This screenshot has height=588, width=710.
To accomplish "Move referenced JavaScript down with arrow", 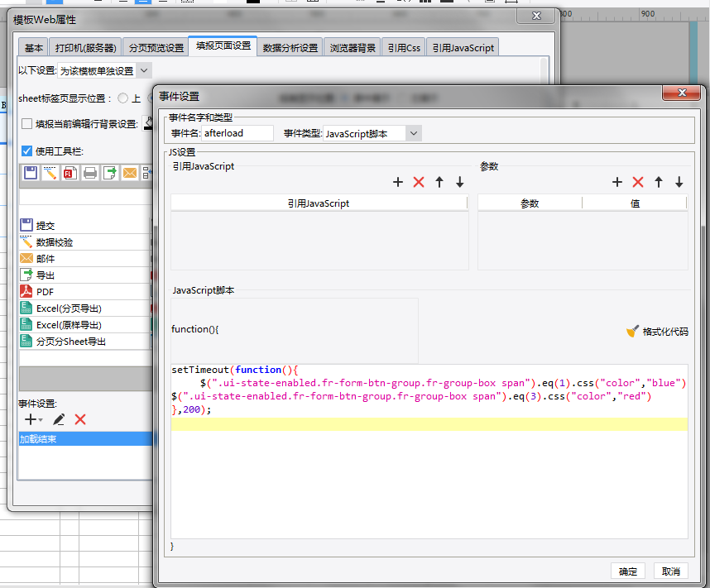I will click(460, 182).
